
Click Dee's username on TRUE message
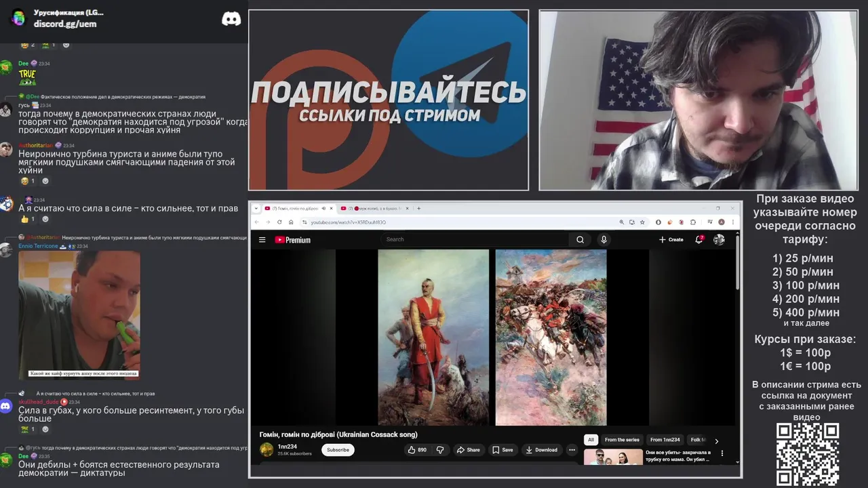point(23,63)
